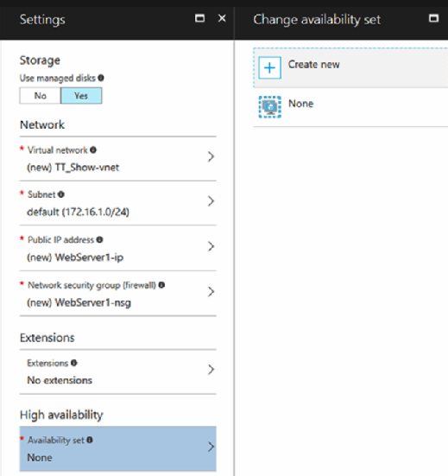Open Extensions chevron
Screen dimensions: 448x476
point(211,370)
